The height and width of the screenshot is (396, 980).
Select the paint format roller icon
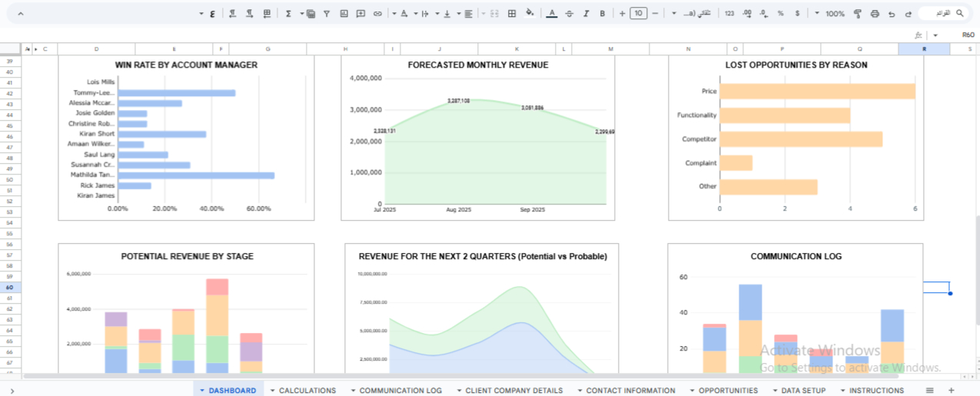click(x=857, y=14)
